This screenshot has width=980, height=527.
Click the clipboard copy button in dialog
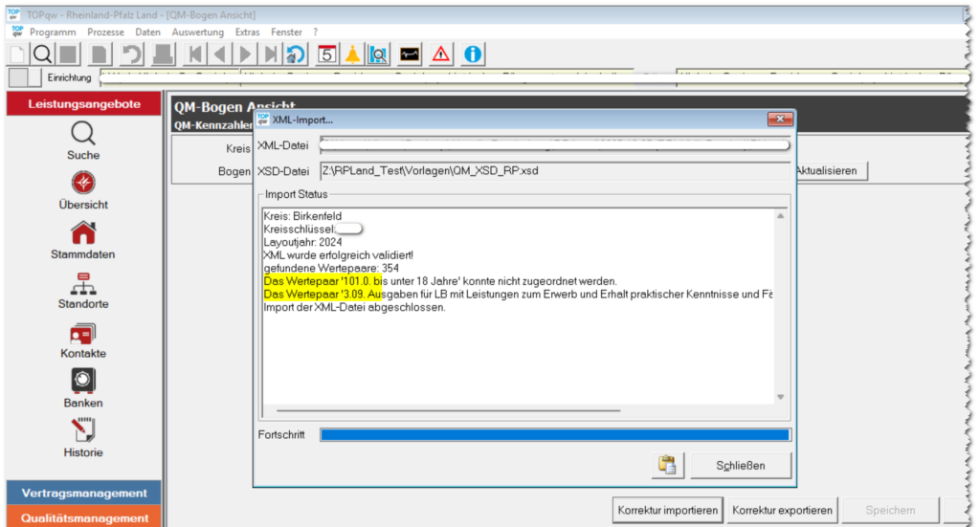pos(666,466)
